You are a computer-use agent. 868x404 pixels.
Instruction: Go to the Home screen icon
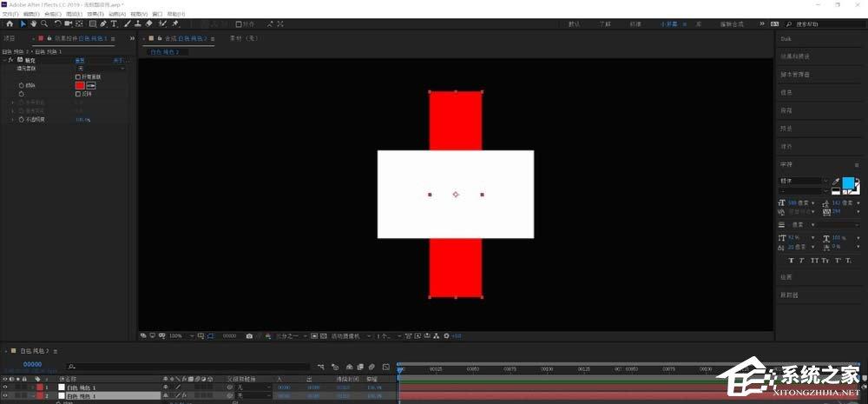coord(10,23)
